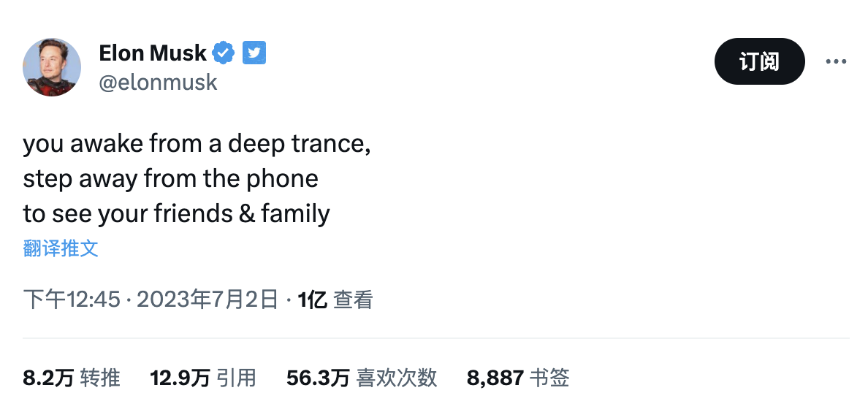
Task: Click the 查看 views label
Action: (353, 300)
